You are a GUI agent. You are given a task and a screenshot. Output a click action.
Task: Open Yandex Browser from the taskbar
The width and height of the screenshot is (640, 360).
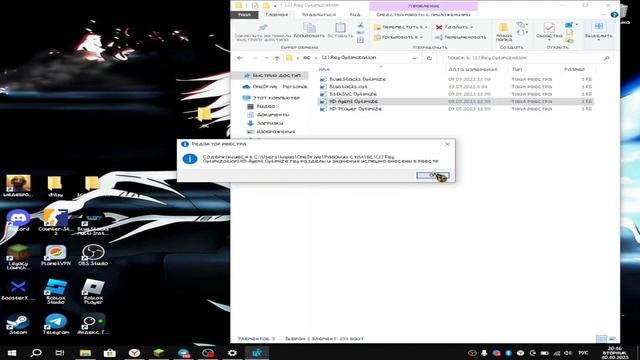click(134, 353)
